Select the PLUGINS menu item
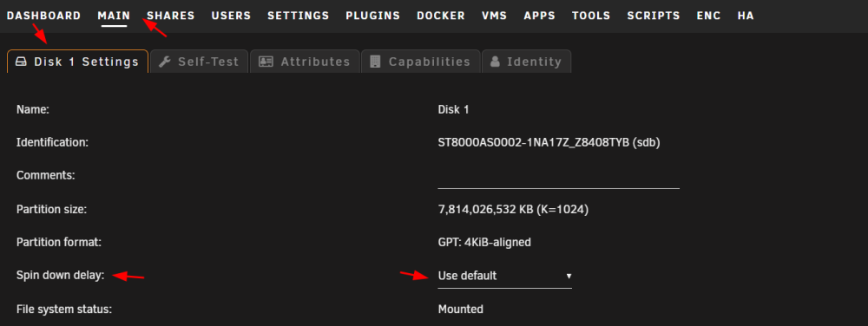 coord(373,16)
